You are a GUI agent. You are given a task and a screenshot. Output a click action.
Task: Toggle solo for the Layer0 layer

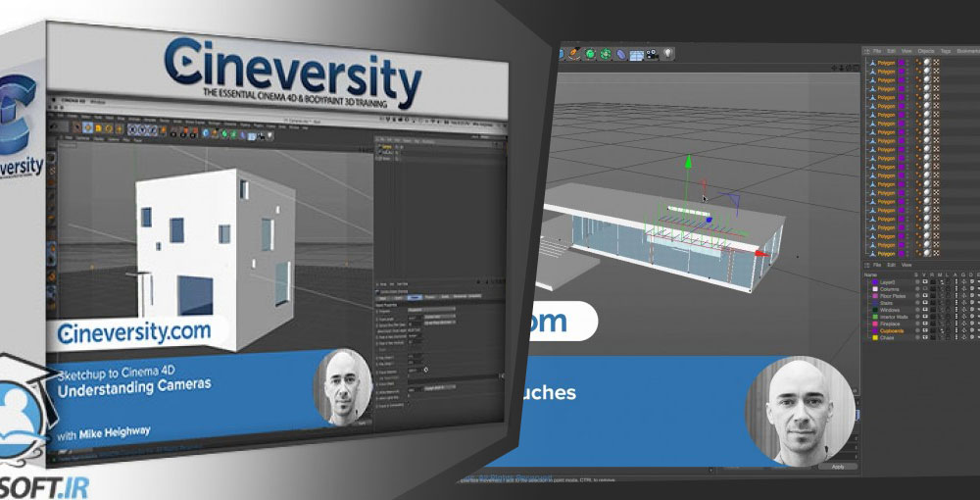(x=917, y=282)
